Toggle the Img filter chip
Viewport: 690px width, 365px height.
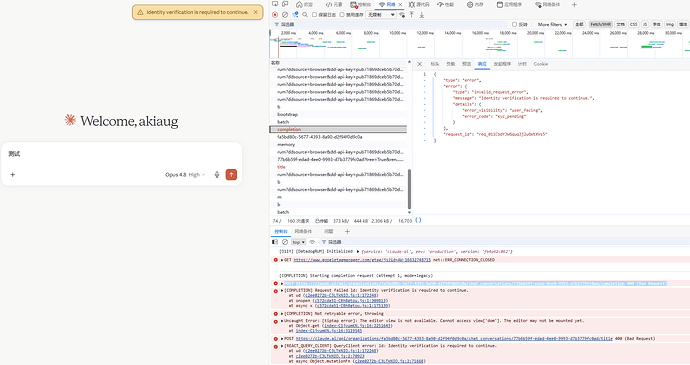[x=669, y=25]
